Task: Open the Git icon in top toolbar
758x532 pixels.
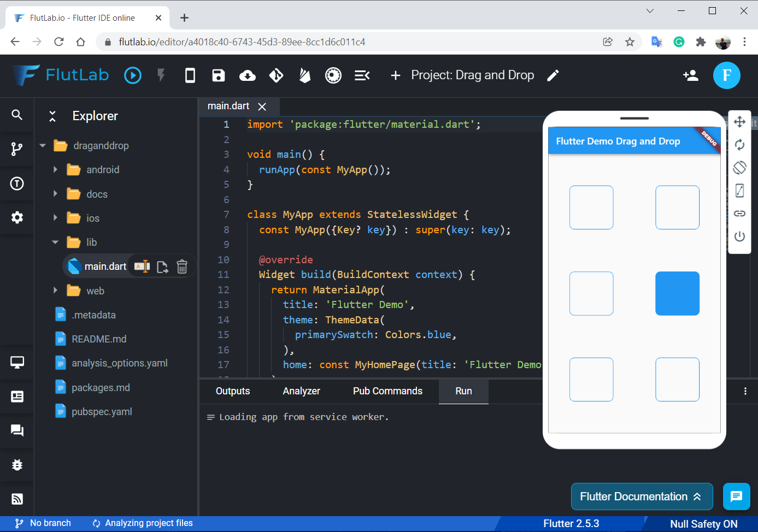Action: tap(277, 75)
